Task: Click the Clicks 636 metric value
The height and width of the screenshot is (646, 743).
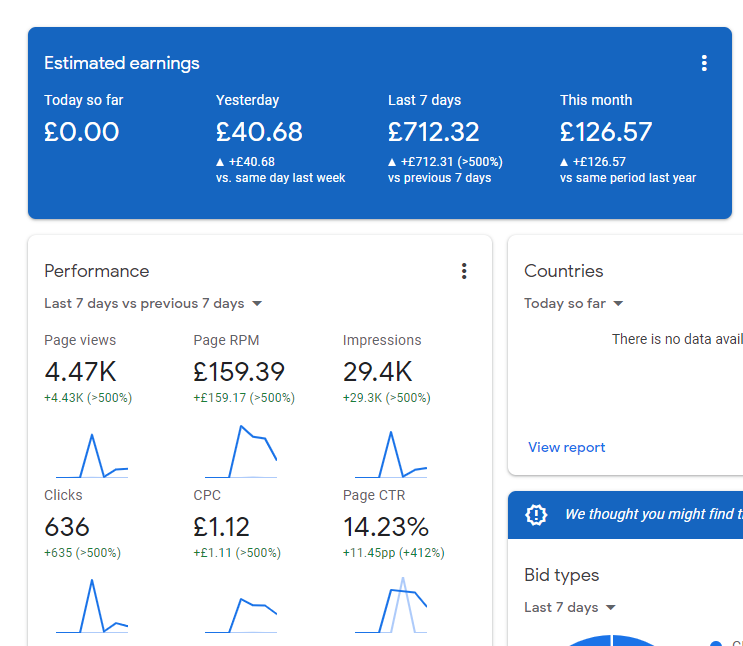Action: [x=67, y=527]
